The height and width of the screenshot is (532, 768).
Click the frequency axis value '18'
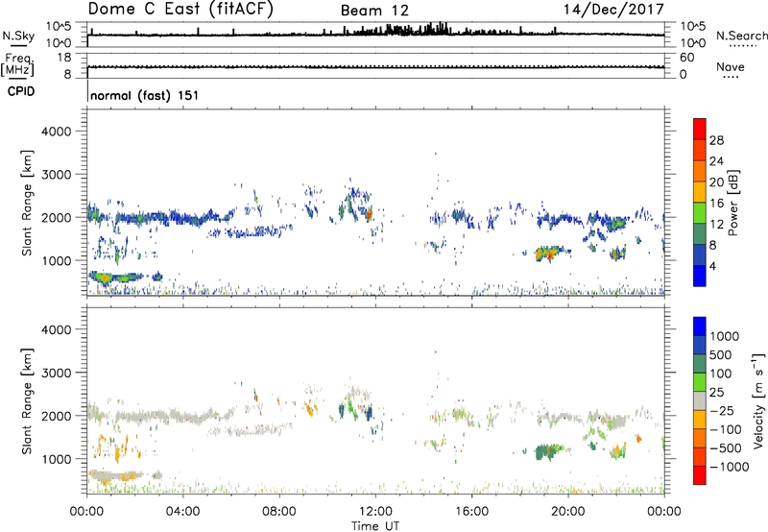[x=64, y=58]
